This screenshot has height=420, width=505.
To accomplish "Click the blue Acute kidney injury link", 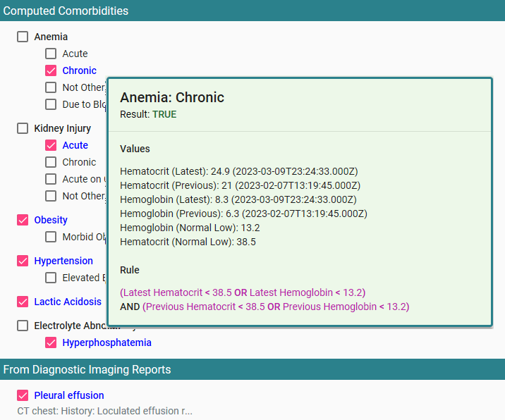I will point(75,145).
